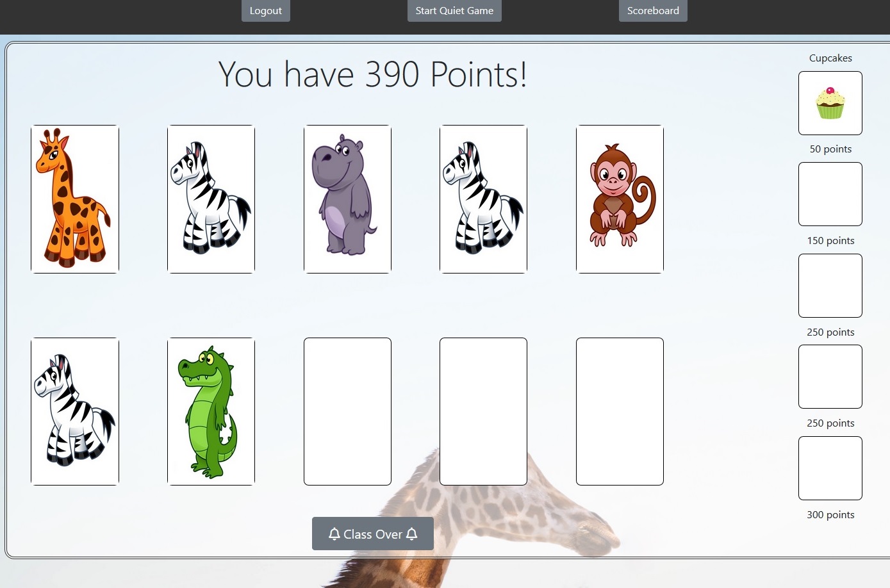Select the empty 150 points reward box
This screenshot has height=588, width=890.
pos(830,194)
